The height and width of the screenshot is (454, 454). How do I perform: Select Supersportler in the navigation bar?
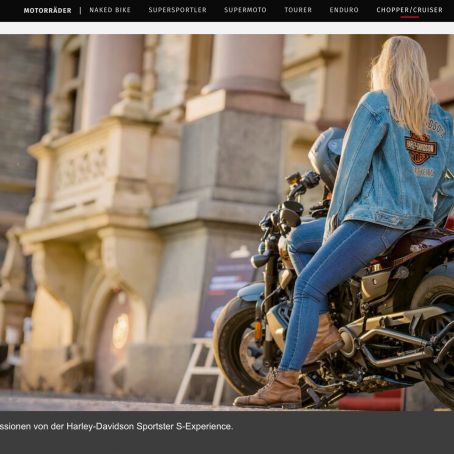tap(177, 10)
